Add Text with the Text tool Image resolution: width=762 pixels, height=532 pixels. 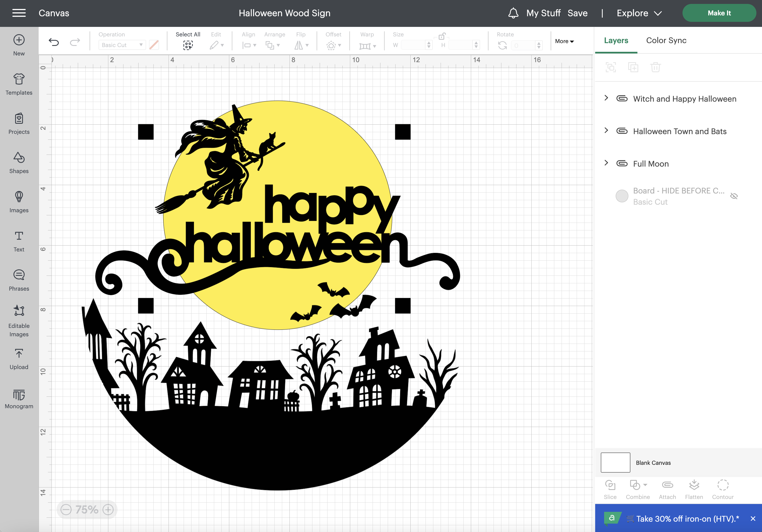19,241
